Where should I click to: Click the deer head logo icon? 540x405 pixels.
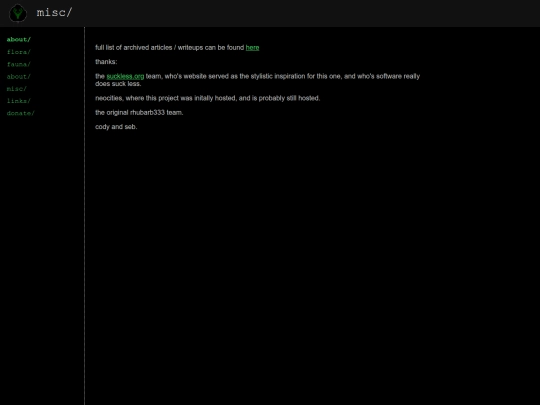pos(18,13)
